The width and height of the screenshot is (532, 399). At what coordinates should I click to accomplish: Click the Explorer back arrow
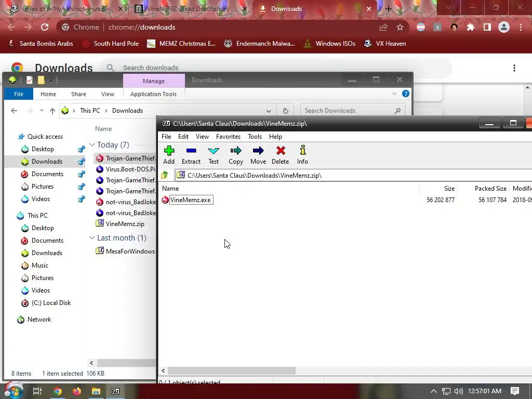pyautogui.click(x=14, y=111)
